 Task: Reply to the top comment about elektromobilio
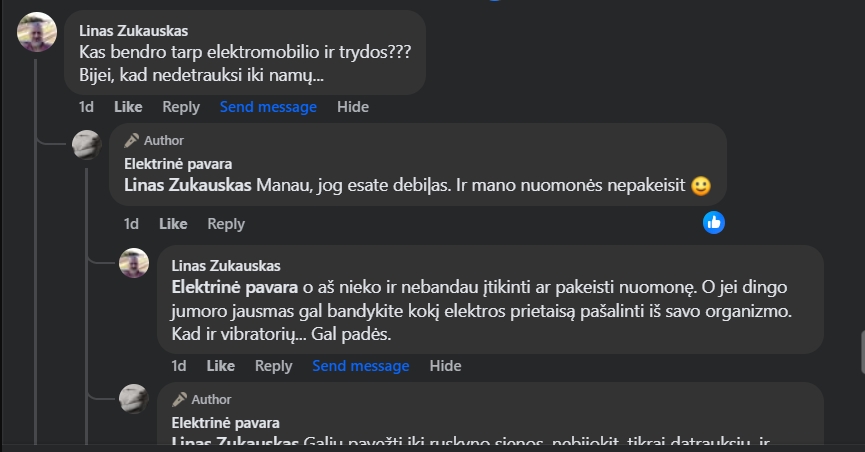coord(181,107)
